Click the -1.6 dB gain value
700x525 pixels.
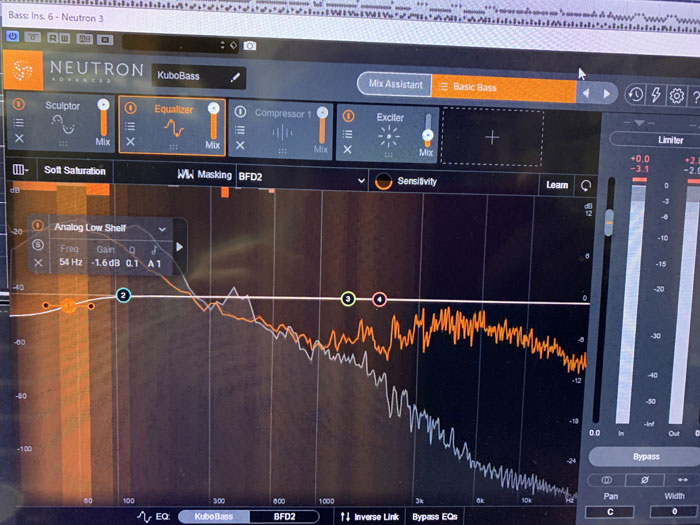105,263
